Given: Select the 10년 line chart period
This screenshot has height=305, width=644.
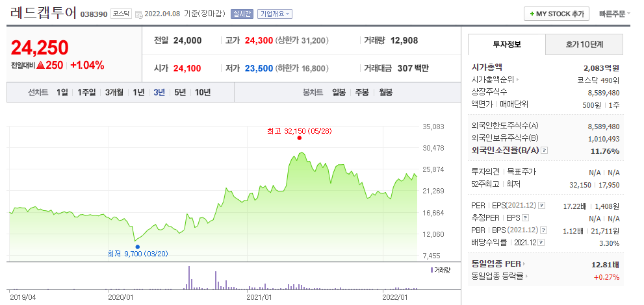Looking at the screenshot, I should (203, 93).
